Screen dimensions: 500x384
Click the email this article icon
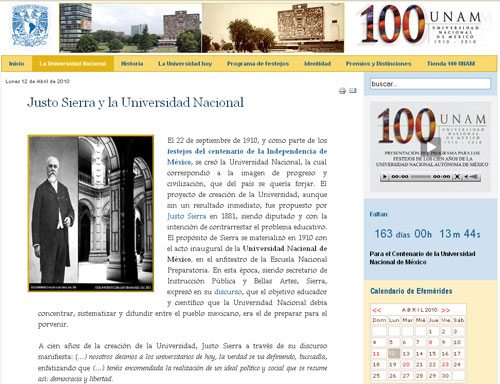353,90
